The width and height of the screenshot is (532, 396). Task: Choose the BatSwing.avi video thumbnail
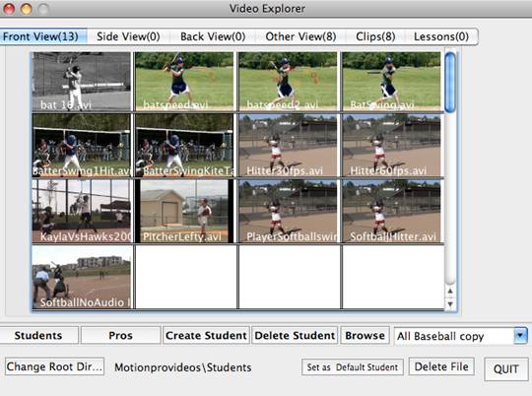point(391,82)
